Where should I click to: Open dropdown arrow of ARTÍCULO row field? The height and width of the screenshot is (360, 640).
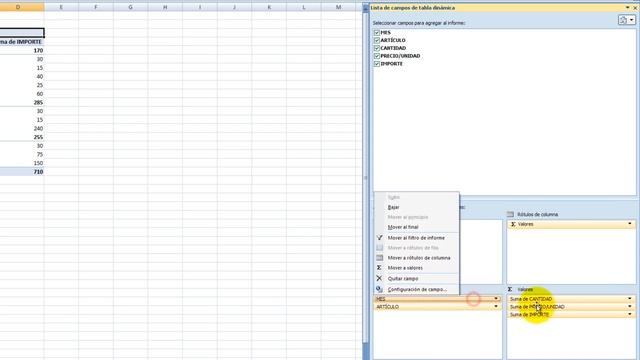[x=496, y=307]
